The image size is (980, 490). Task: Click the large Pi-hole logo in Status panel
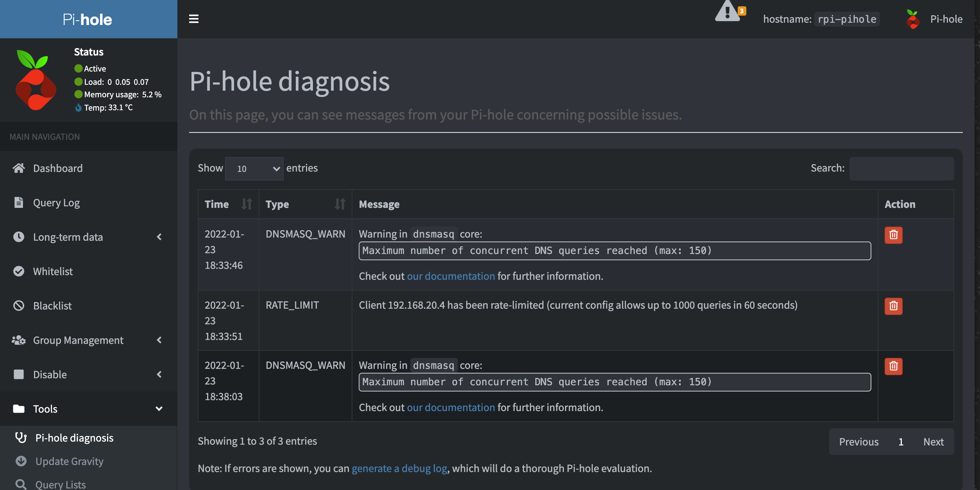point(36,80)
